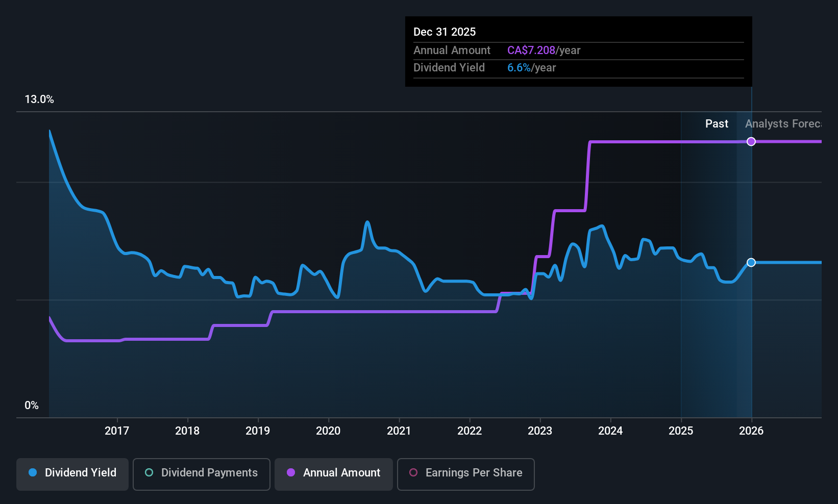Image resolution: width=838 pixels, height=504 pixels.
Task: Enable the Dividend Payments series
Action: tap(201, 473)
